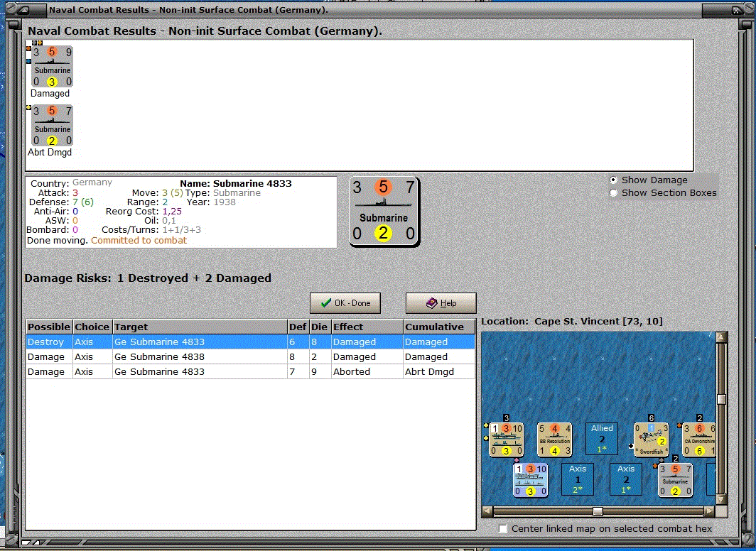756x551 pixels.
Task: Click green checkmark icon on OK button
Action: [326, 303]
